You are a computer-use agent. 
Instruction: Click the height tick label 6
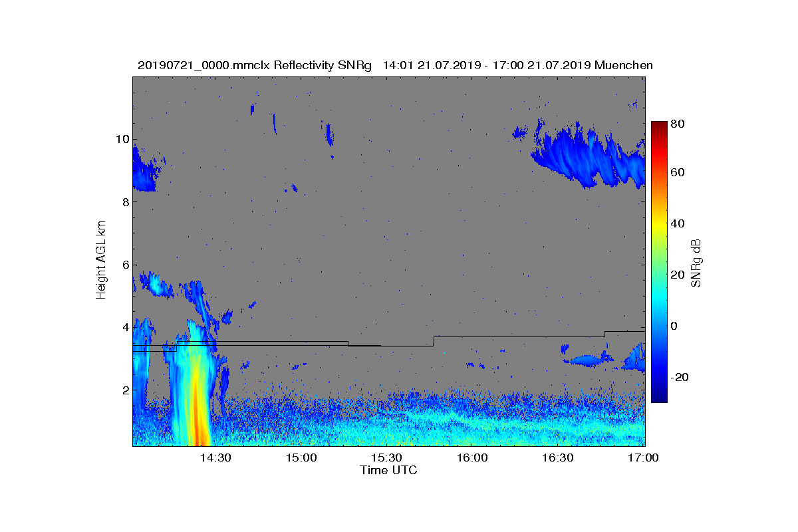pyautogui.click(x=124, y=264)
